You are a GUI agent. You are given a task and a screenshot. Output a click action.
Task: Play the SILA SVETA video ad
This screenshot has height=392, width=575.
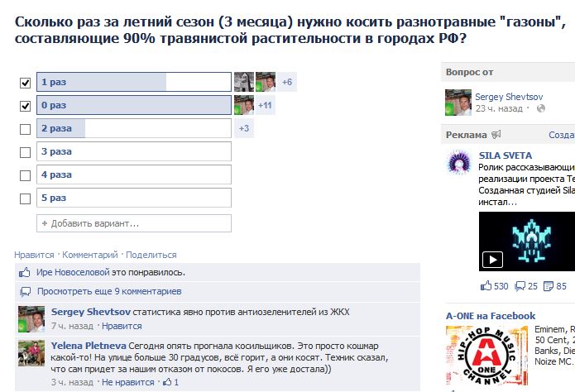pyautogui.click(x=492, y=260)
